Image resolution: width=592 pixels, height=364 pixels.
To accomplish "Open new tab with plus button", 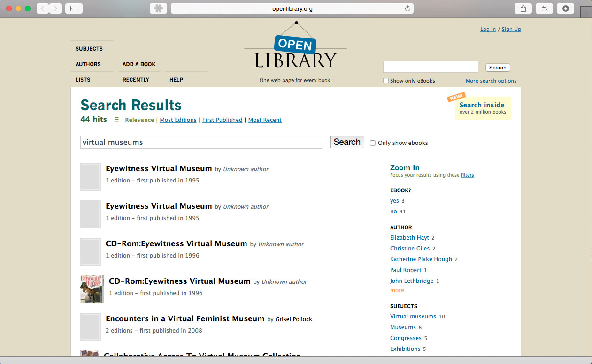I will pos(586,12).
